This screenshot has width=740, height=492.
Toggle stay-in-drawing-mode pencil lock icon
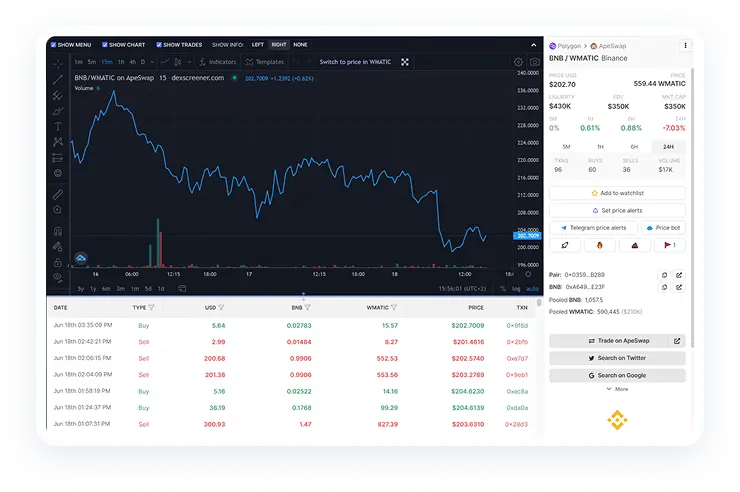point(58,246)
